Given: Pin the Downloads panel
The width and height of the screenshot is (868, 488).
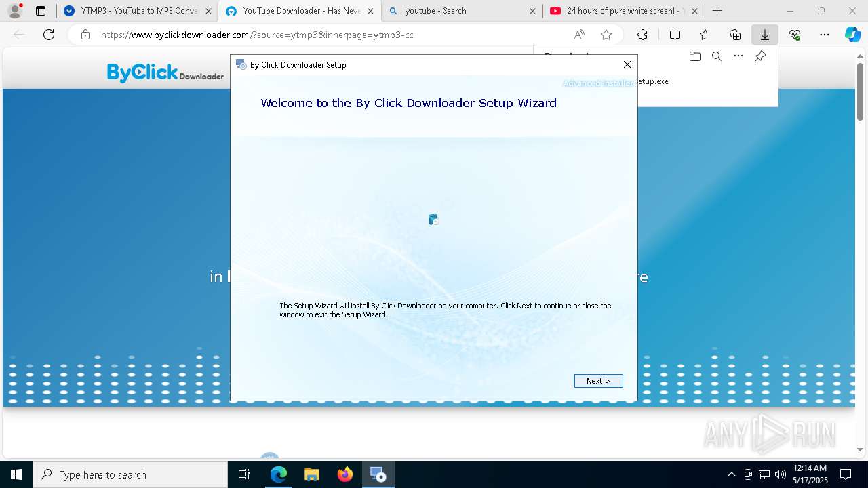Looking at the screenshot, I should click(760, 56).
